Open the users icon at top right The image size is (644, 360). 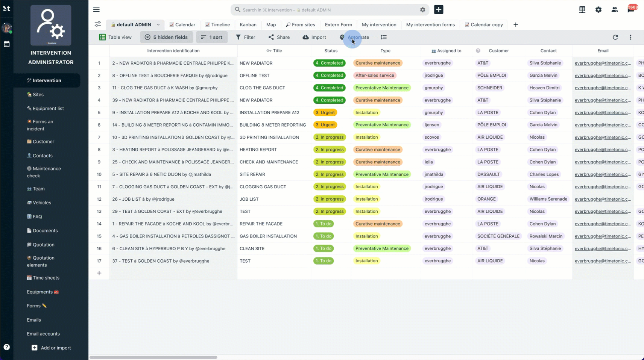click(x=614, y=10)
